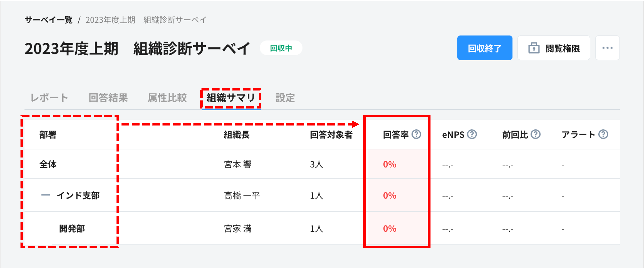The width and height of the screenshot is (644, 269).
Task: Click organization leader 宮本 響
Action: (x=237, y=164)
